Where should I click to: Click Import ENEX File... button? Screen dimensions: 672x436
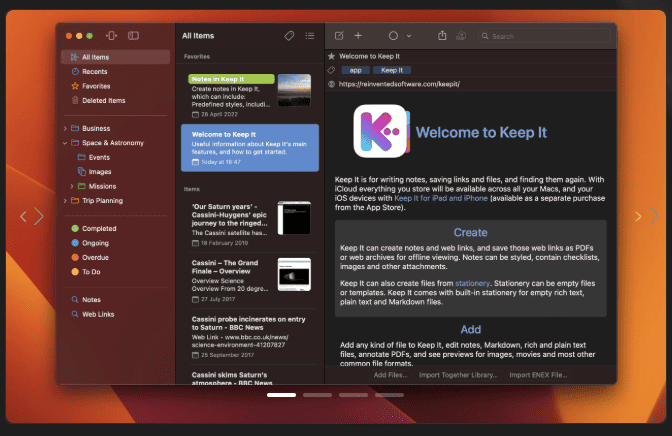click(x=538, y=375)
